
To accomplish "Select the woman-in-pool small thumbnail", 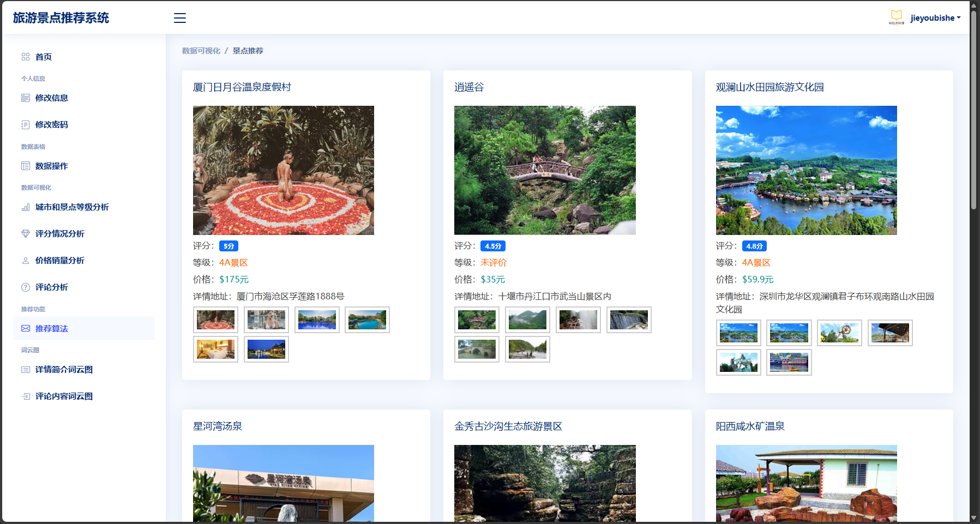I will pyautogui.click(x=266, y=320).
